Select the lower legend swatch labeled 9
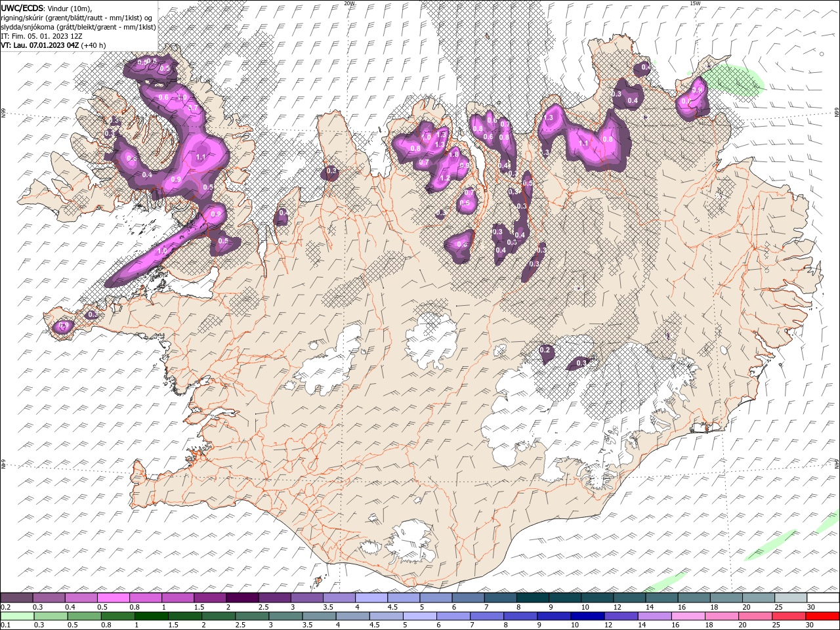This screenshot has height=630, width=840. pyautogui.click(x=553, y=616)
